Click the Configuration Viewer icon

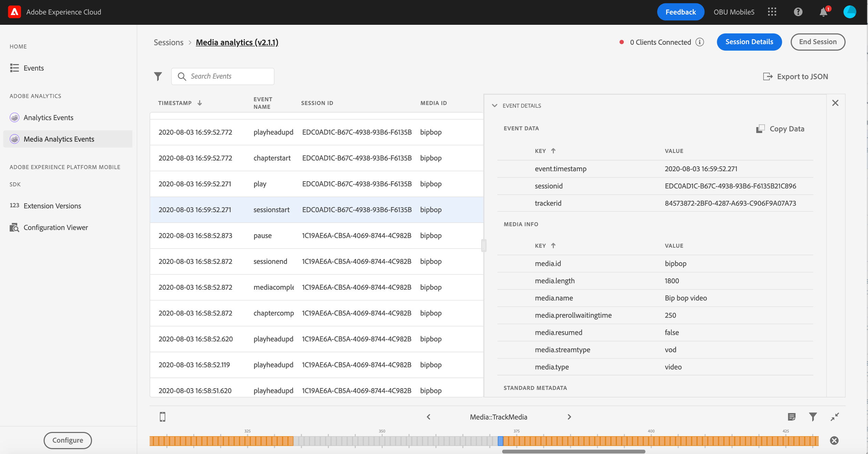pos(14,228)
